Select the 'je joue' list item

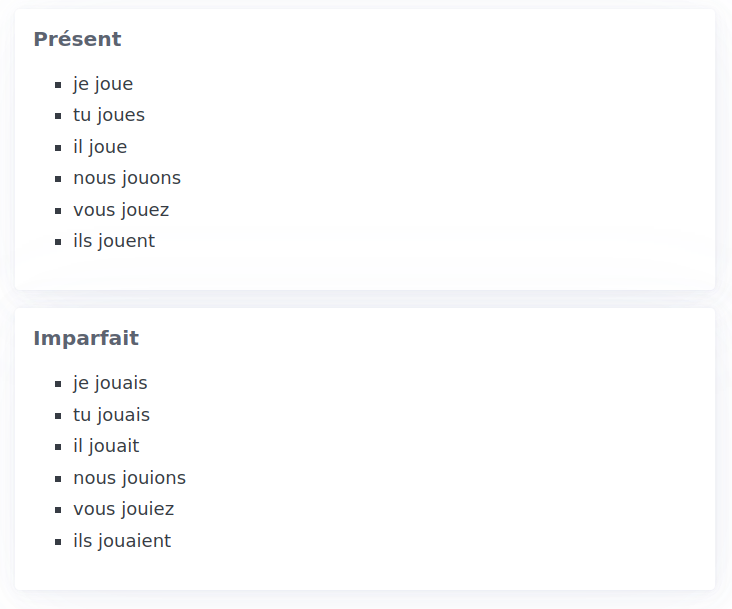point(103,84)
